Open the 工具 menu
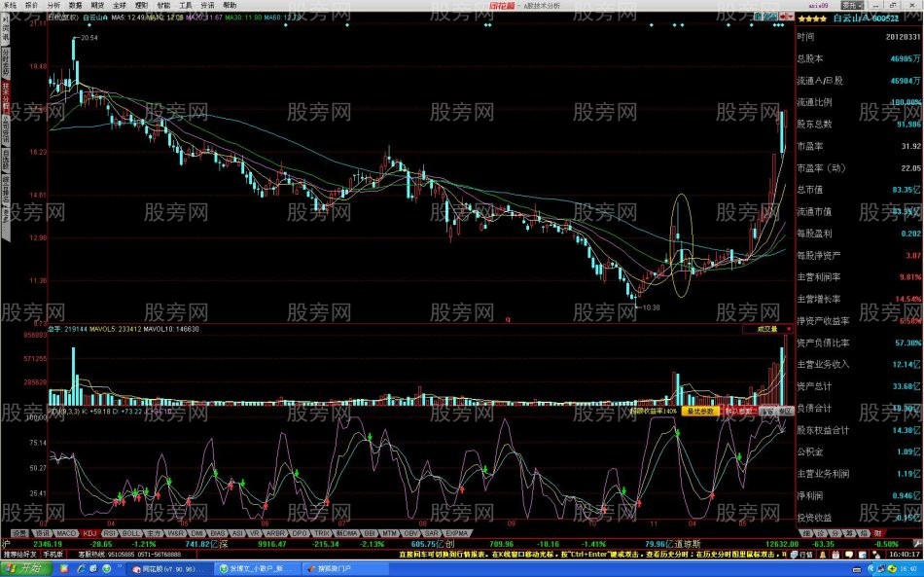Viewport: 924px width, 577px height. pos(186,5)
